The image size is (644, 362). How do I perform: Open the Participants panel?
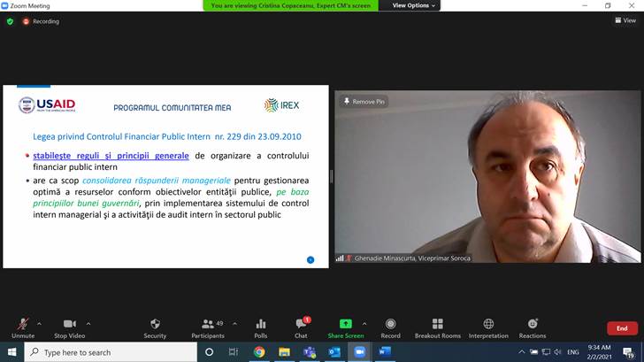click(208, 327)
